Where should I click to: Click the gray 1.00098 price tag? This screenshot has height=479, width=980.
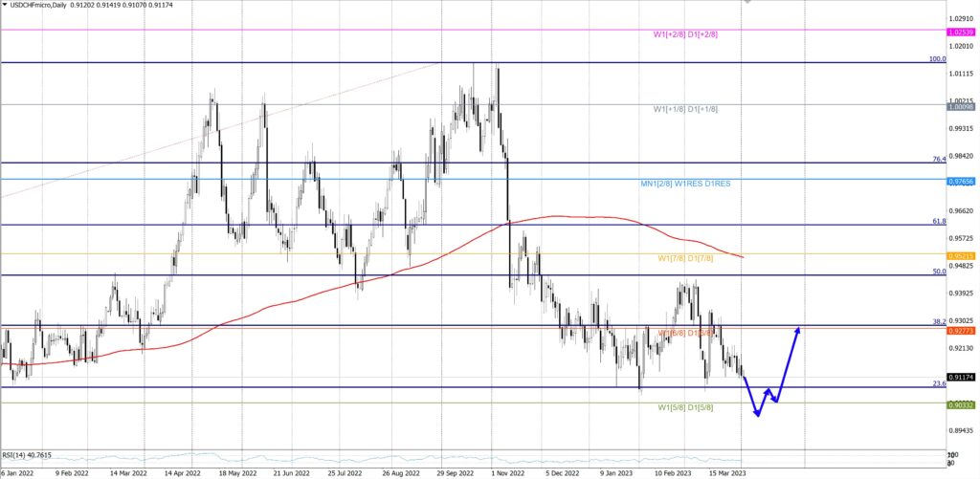[961, 107]
